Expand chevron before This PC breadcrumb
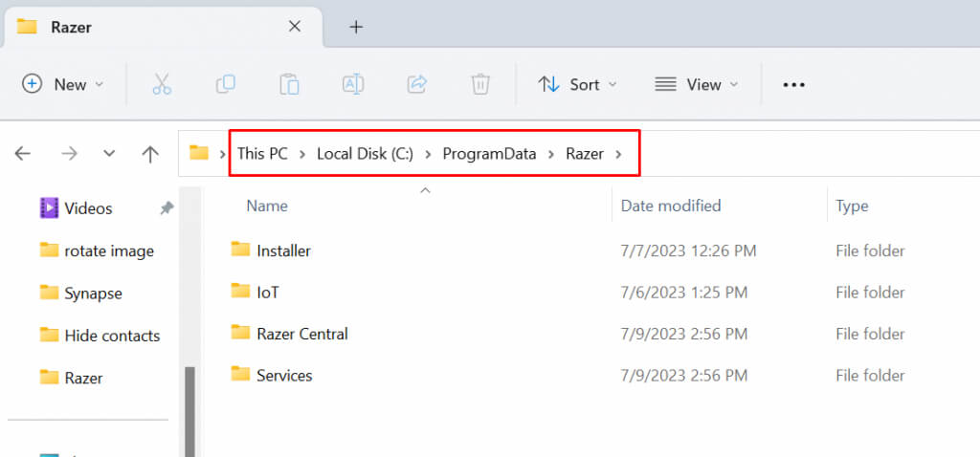 click(222, 154)
